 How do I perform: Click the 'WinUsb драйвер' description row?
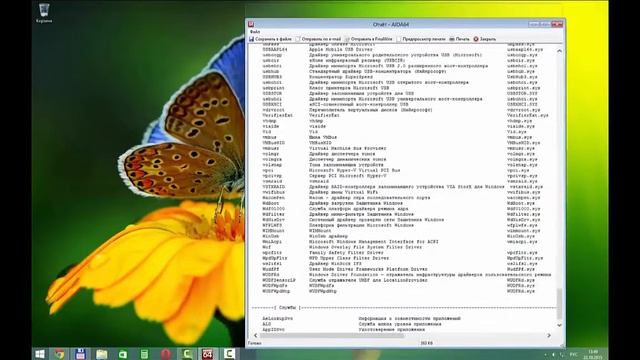(x=329, y=236)
